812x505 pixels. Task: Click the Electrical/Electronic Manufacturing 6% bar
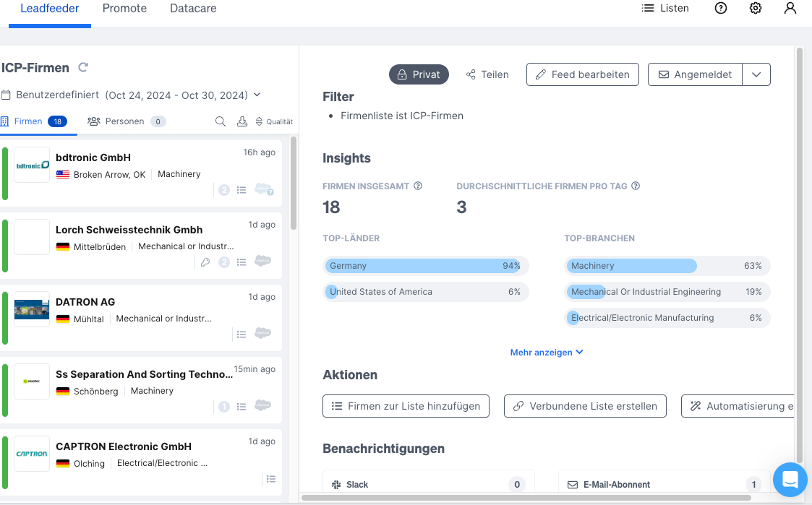(x=667, y=318)
